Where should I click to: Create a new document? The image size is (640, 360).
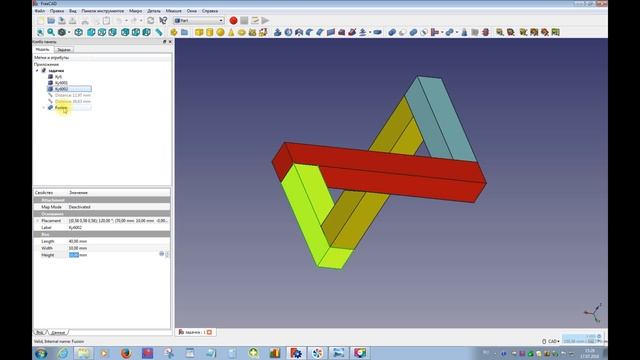tap(40, 20)
